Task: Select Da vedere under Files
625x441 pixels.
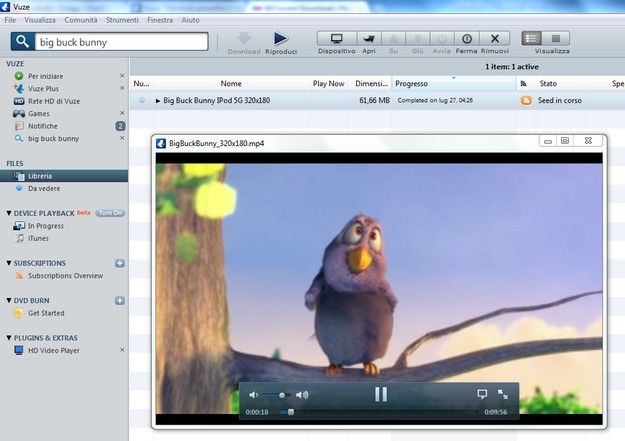Action: tap(44, 189)
